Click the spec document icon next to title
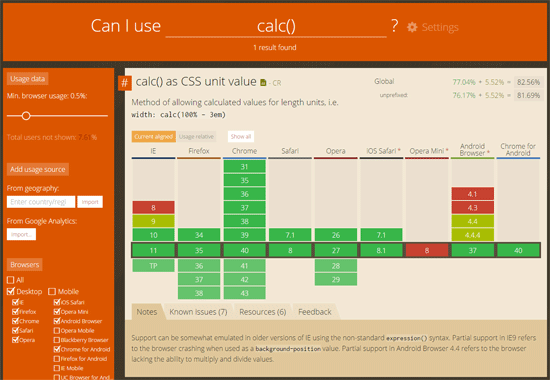Image resolution: width=550 pixels, height=380 pixels. [x=263, y=82]
